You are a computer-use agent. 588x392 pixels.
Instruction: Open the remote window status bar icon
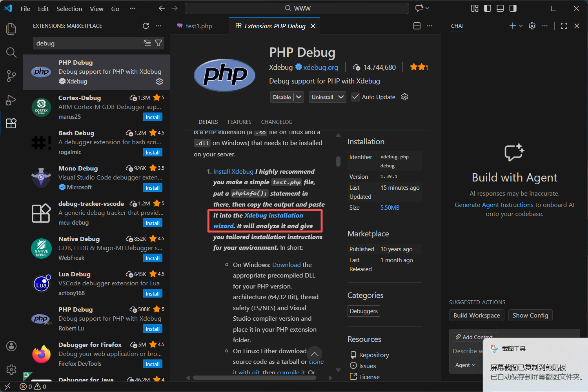click(7, 387)
